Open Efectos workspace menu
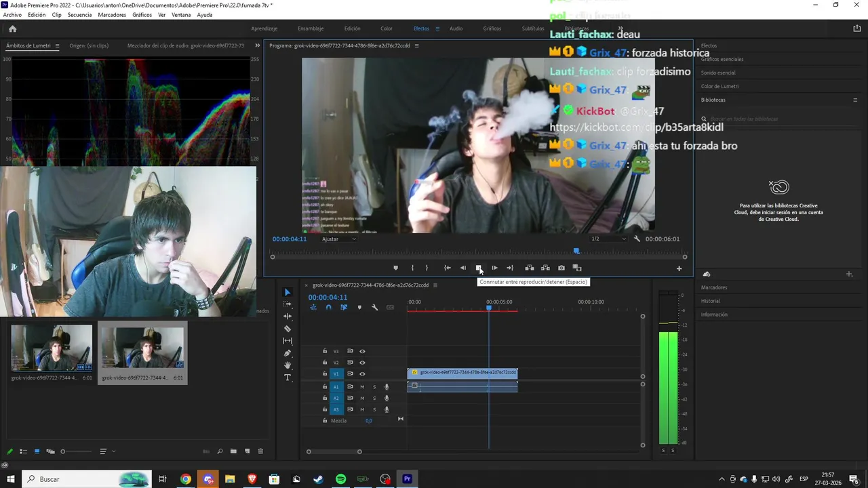 point(437,28)
